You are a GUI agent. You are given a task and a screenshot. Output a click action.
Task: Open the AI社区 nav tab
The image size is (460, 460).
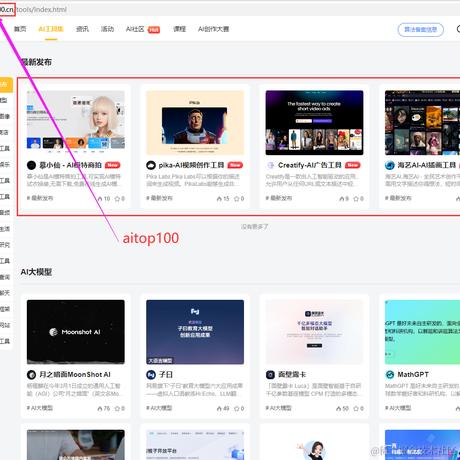coord(135,29)
